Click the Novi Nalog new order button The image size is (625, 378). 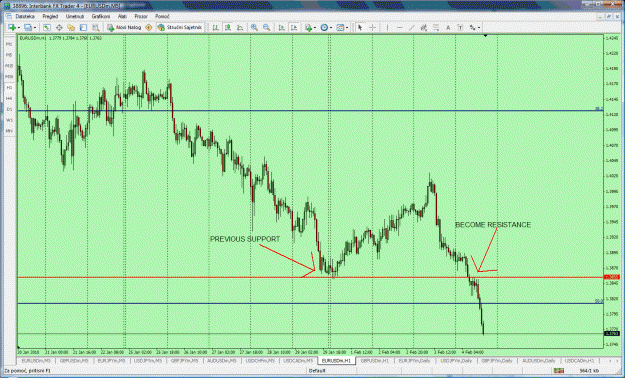point(124,28)
